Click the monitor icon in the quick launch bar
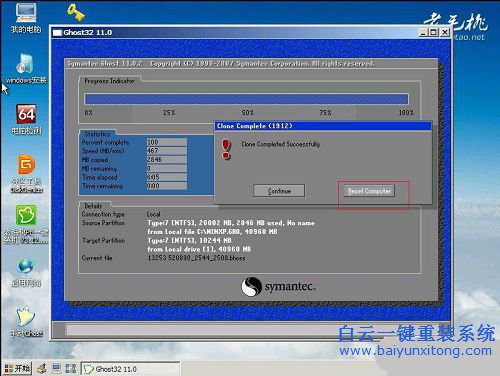The height and width of the screenshot is (376, 500). pos(57,369)
